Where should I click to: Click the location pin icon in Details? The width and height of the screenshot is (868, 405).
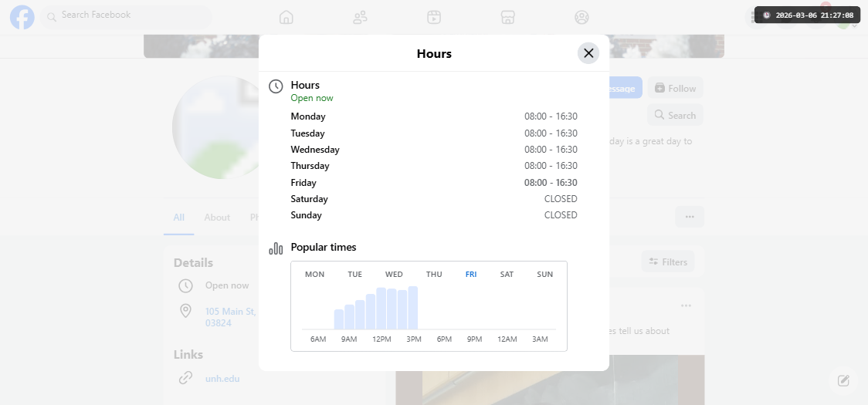(x=185, y=310)
